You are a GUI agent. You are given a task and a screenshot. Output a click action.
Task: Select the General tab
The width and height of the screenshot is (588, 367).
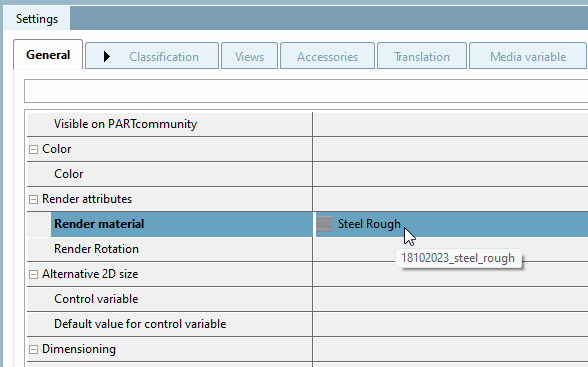(x=48, y=55)
